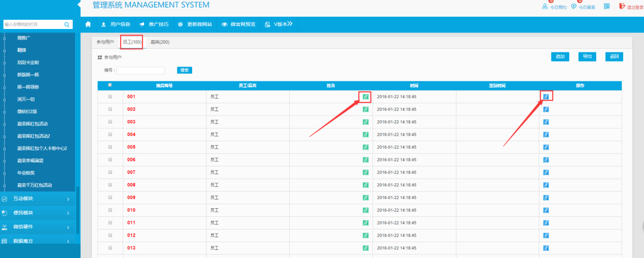Click the 编号 number input field
The height and width of the screenshot is (258, 644).
(x=141, y=71)
